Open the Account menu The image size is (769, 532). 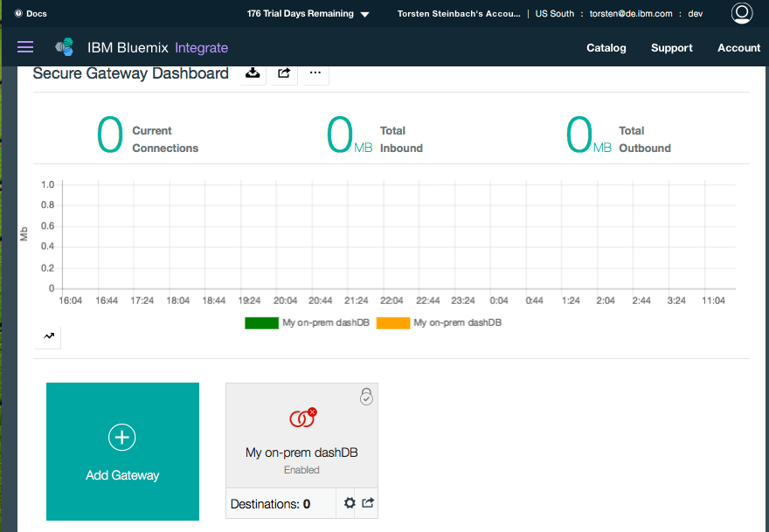(x=738, y=47)
